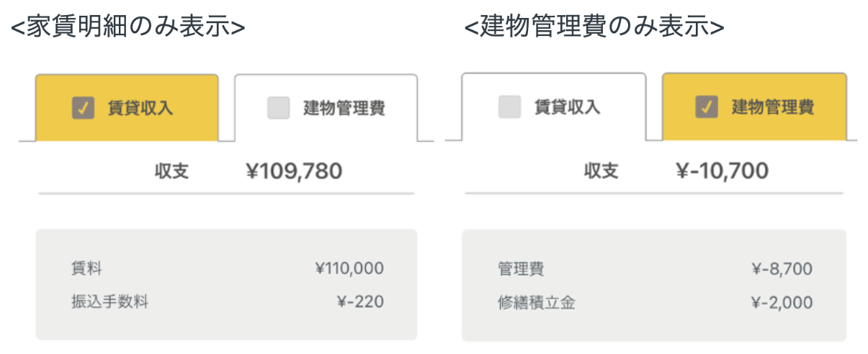Screen dimensions: 868x354
Task: Uncheck the 賃貸収入 checkbox in the 家賃明細のみ表示 panel
Action: (x=84, y=109)
